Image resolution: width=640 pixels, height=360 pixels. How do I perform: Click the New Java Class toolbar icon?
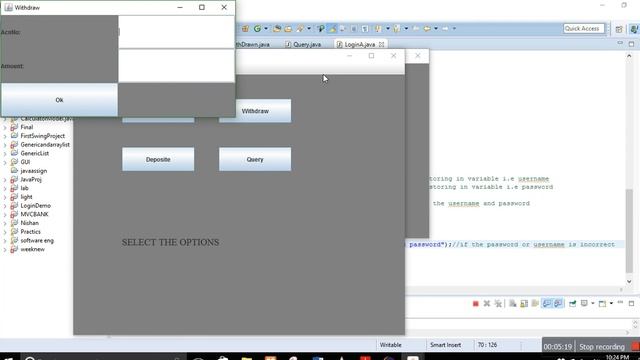257,29
